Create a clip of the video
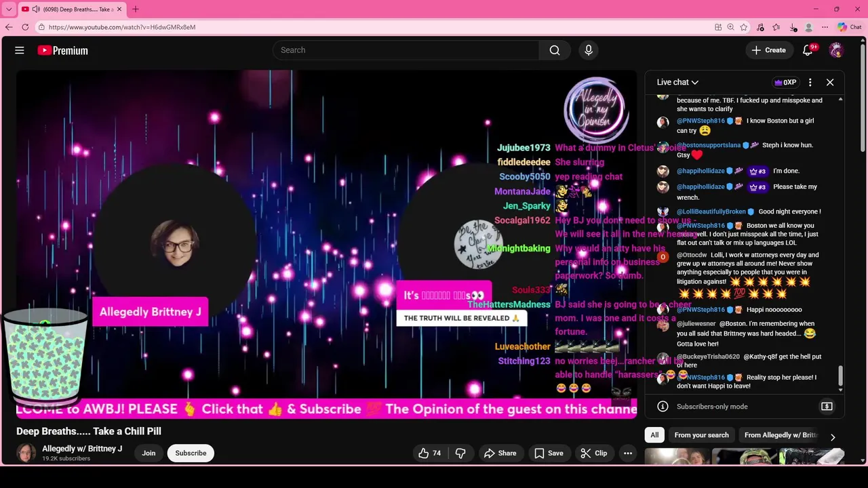This screenshot has height=488, width=868. [594, 453]
